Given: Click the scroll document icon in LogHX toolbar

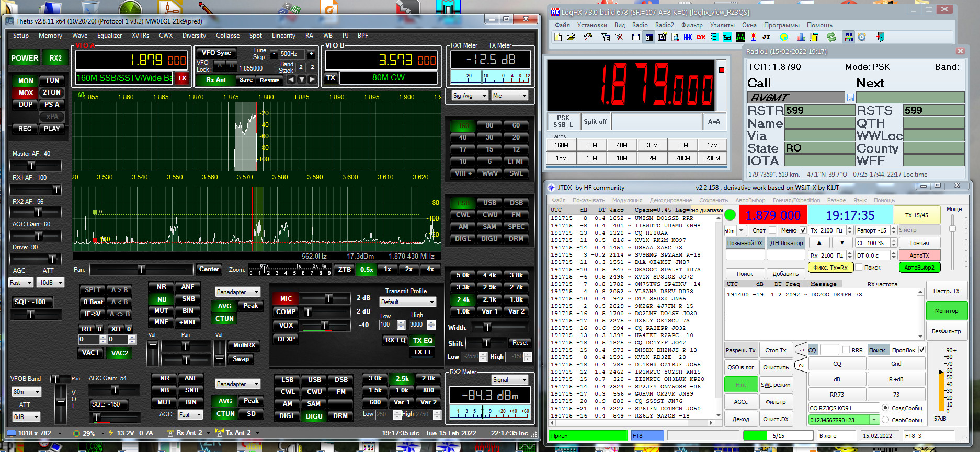Looking at the screenshot, I should tap(814, 37).
